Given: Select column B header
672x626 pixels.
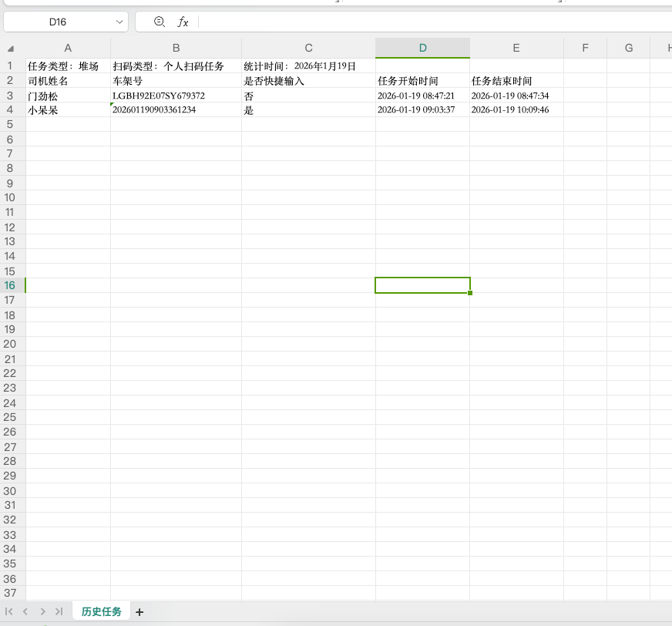Looking at the screenshot, I should click(176, 48).
